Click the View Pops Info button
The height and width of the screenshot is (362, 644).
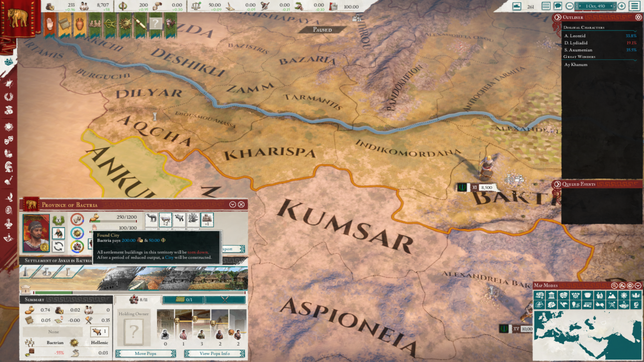[x=215, y=353]
